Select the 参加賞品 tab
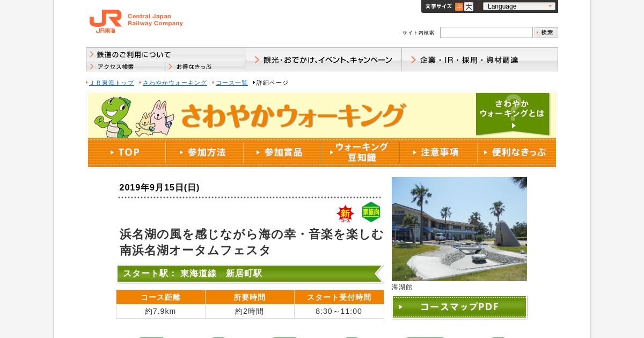The width and height of the screenshot is (644, 338). (282, 152)
